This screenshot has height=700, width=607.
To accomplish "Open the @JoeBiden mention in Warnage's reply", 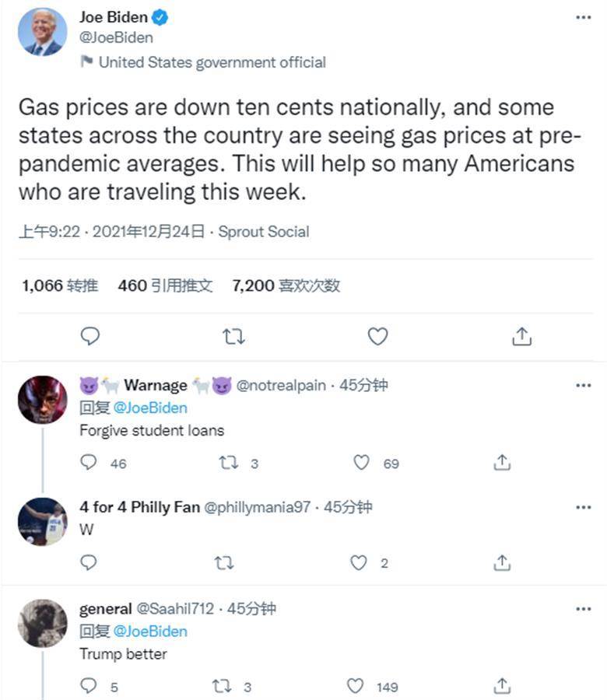I will [150, 408].
